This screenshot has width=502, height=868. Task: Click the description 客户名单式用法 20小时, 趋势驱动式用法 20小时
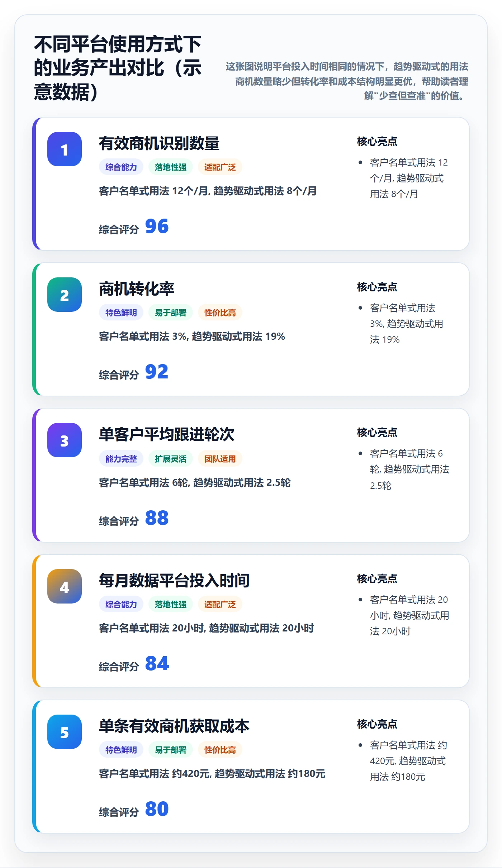click(206, 628)
